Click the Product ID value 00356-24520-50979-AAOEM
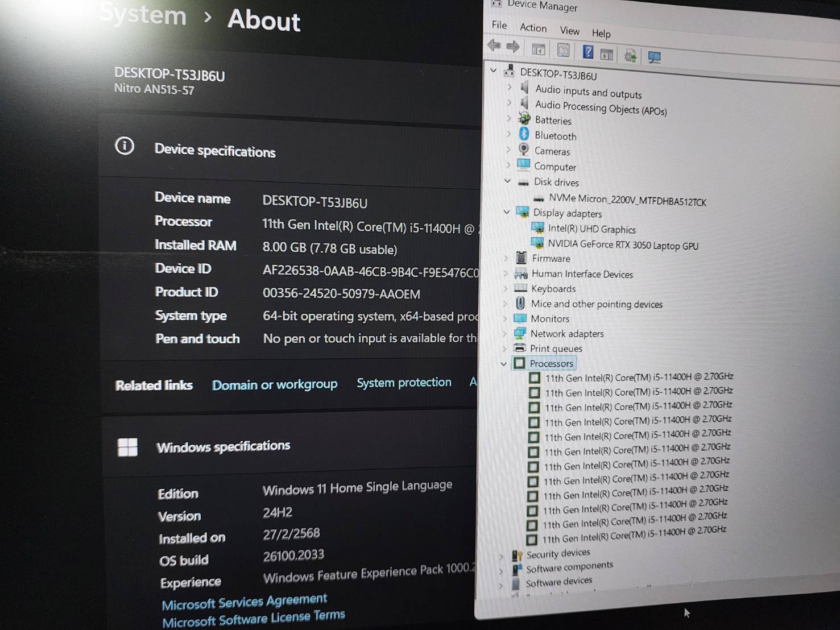 coord(341,293)
